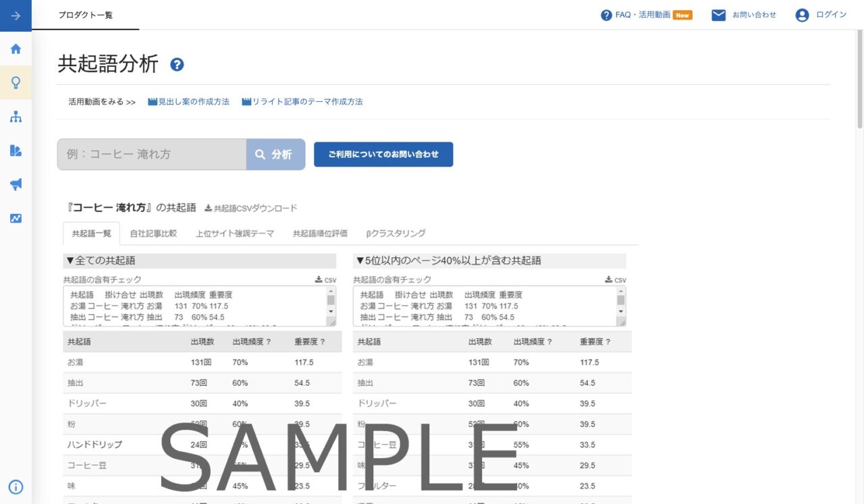Expand the sidebar with the arrow icon
Image resolution: width=864 pixels, height=504 pixels.
(x=16, y=16)
